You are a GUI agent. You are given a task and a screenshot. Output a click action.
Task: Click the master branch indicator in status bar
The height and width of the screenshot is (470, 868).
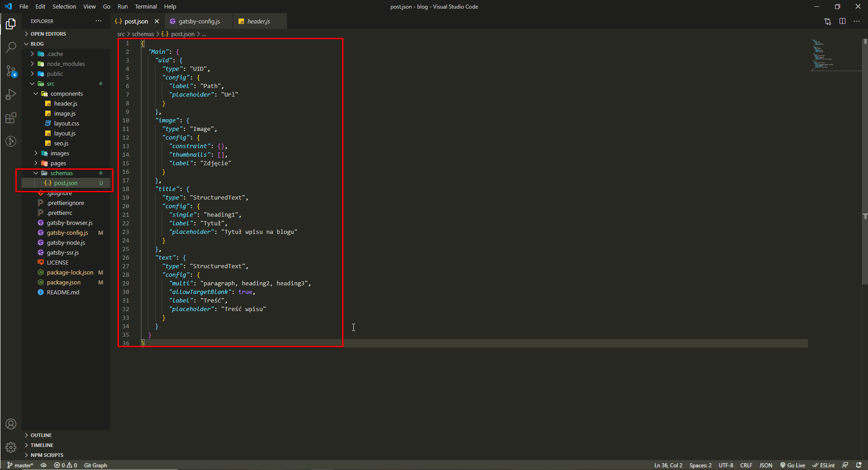20,465
